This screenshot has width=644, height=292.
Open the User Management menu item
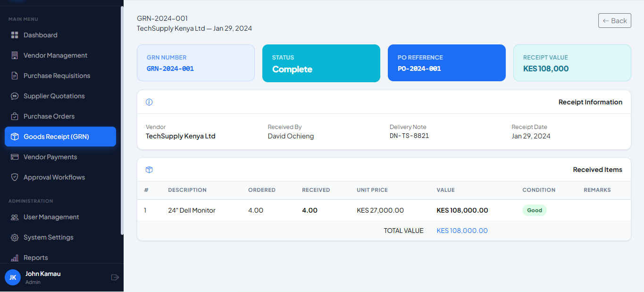[51, 217]
